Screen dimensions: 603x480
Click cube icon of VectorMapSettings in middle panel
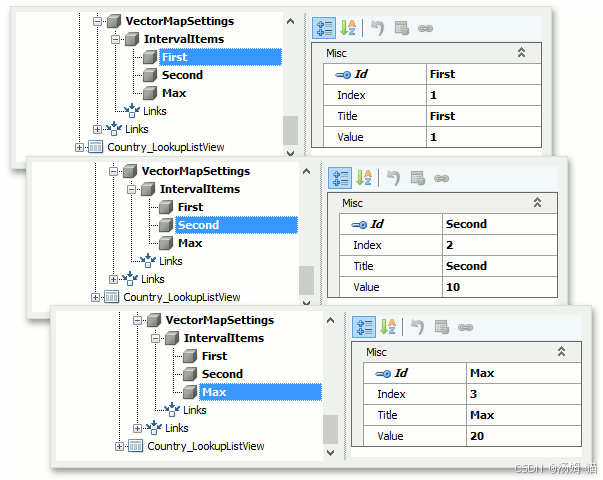click(x=130, y=171)
